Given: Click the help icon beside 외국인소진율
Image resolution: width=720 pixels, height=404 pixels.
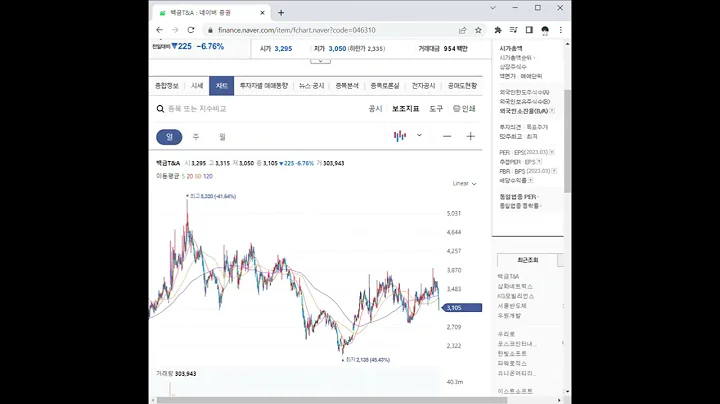Looking at the screenshot, I should pos(552,111).
